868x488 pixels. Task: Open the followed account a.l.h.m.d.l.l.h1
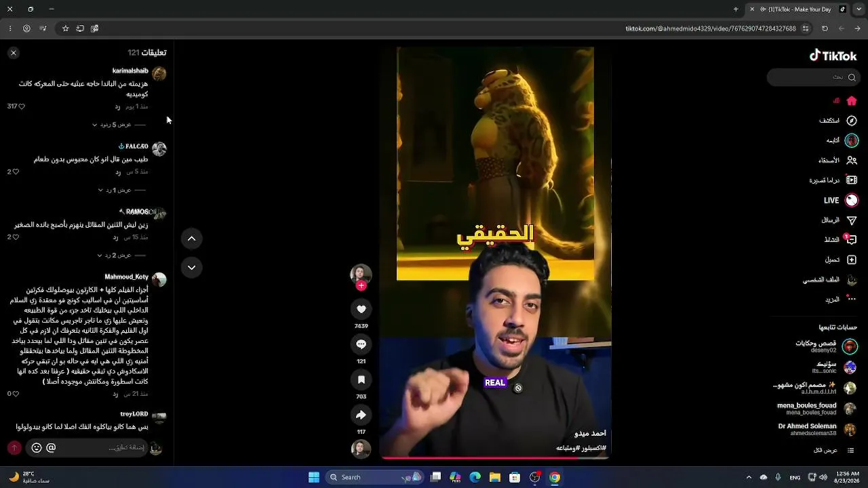pyautogui.click(x=816, y=388)
